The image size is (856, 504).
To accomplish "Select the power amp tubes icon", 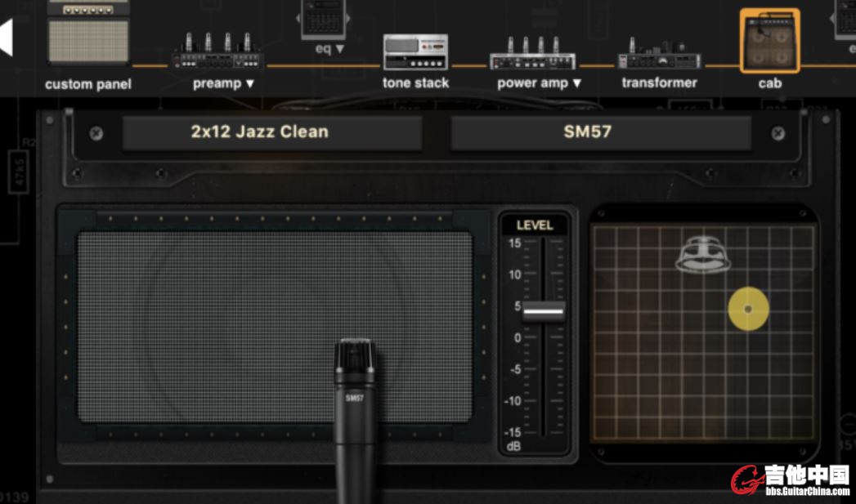I will point(532,53).
